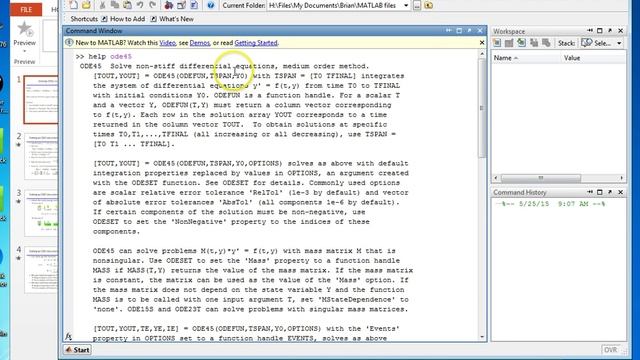Select the 5/25/15 9:07 AM history entry
This screenshot has width=640, height=360.
point(550,204)
